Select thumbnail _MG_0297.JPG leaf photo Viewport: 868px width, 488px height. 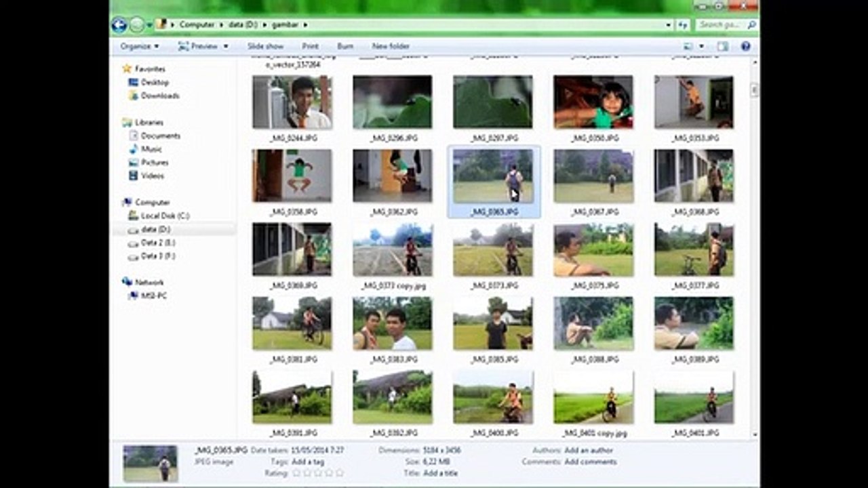click(x=493, y=102)
